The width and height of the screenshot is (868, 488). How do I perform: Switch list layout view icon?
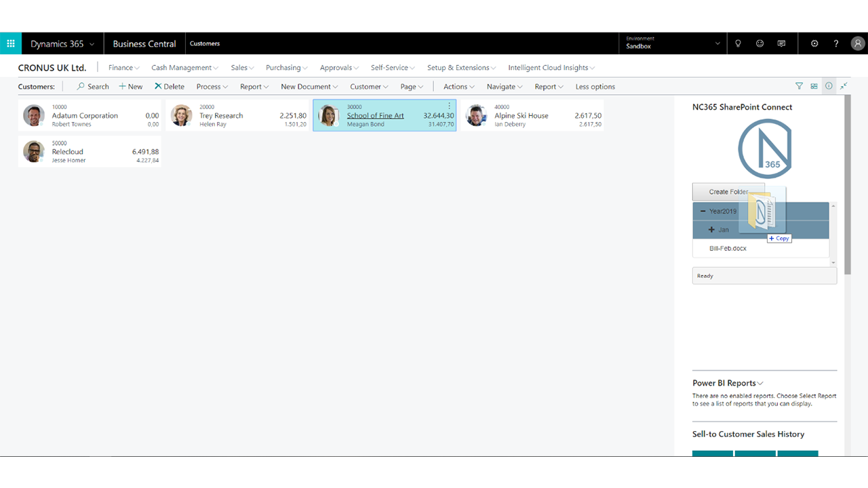coord(814,86)
